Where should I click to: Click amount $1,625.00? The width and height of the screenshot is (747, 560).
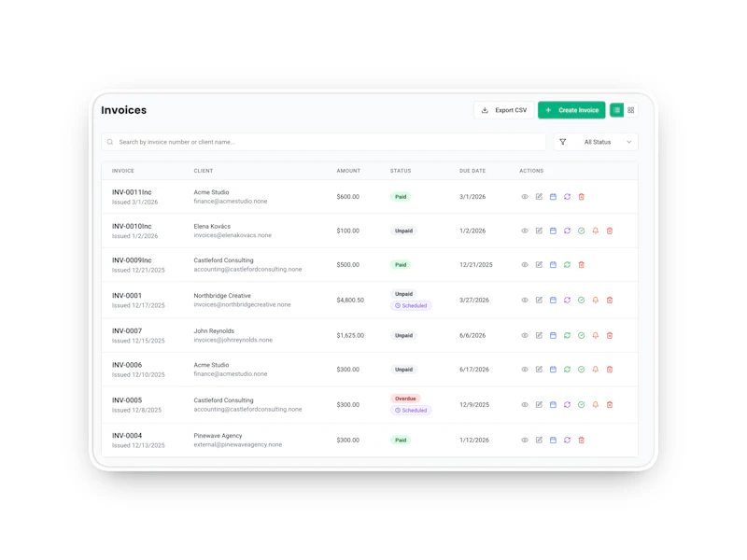click(350, 335)
